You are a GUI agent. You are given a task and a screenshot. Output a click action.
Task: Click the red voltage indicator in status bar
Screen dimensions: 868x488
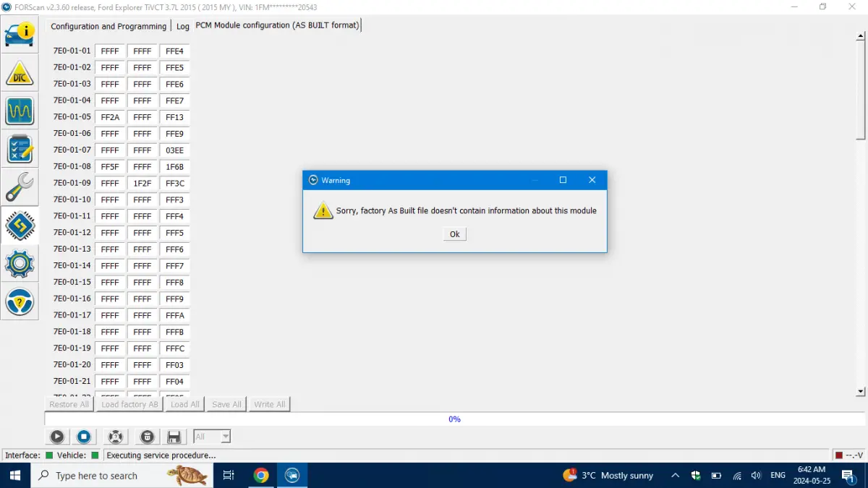[839, 455]
